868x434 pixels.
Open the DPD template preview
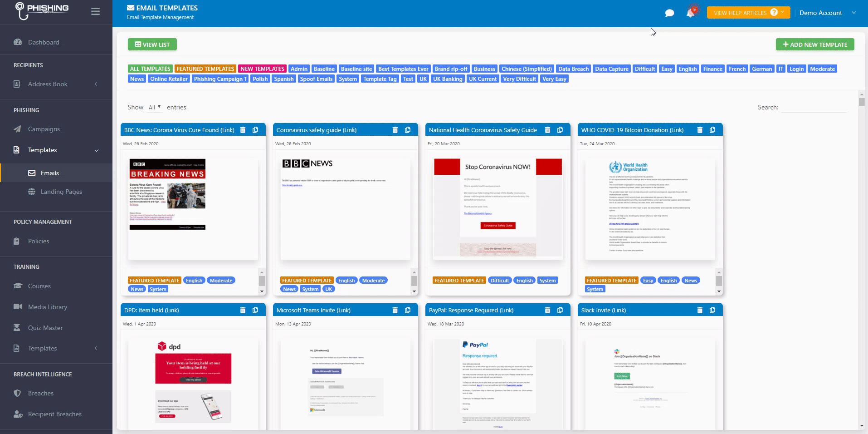click(x=193, y=384)
